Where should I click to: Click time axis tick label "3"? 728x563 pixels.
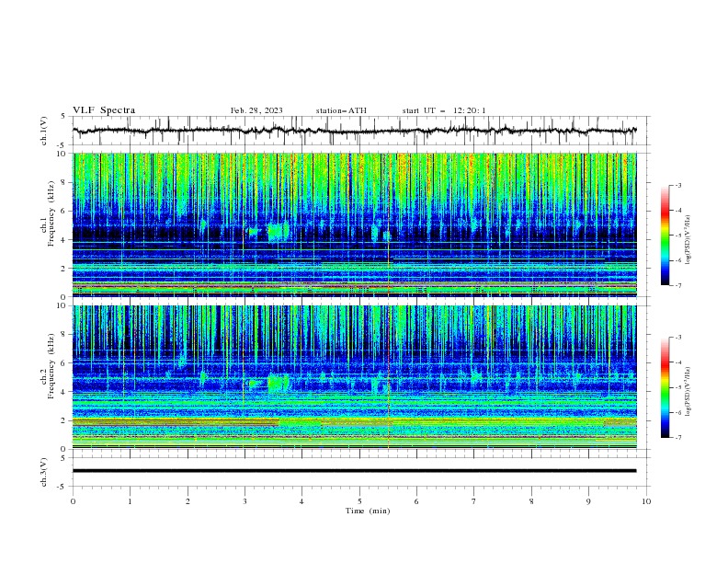click(x=245, y=501)
